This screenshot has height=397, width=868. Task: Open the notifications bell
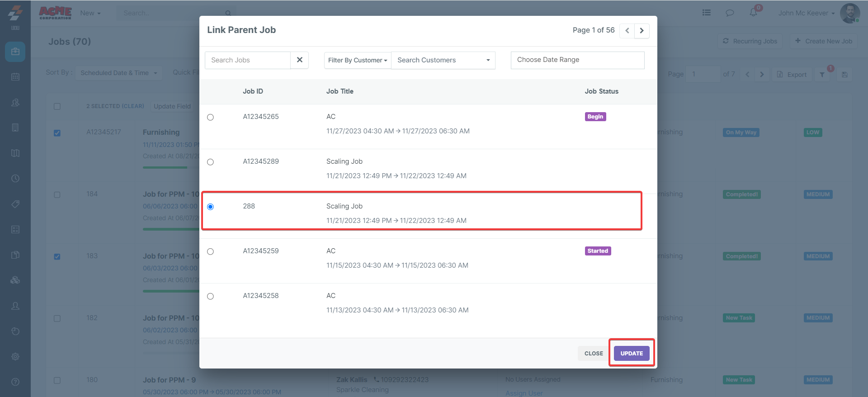point(753,13)
